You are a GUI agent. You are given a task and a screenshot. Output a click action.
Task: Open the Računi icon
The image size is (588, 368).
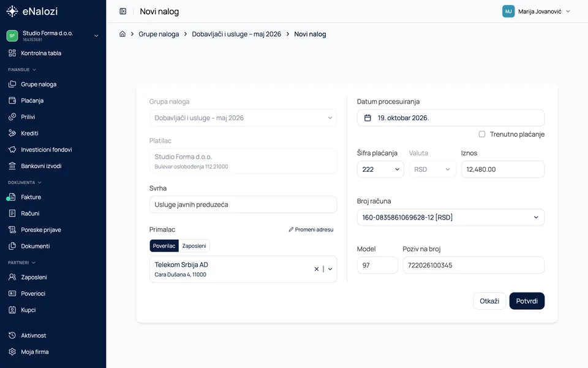(12, 213)
